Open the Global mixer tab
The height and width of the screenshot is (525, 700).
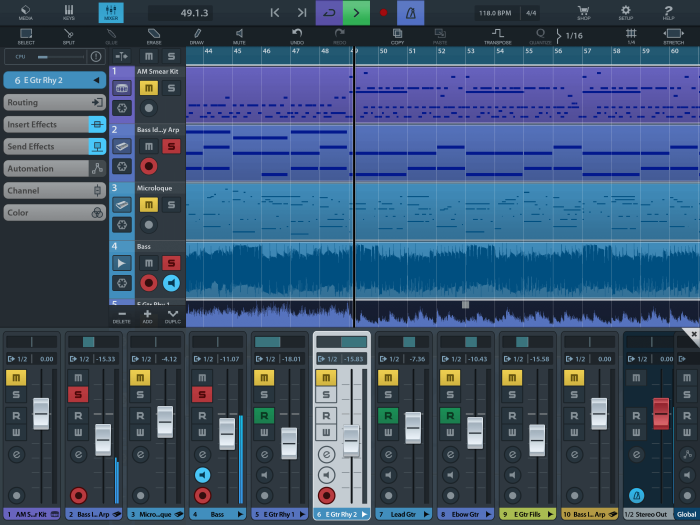tap(686, 514)
